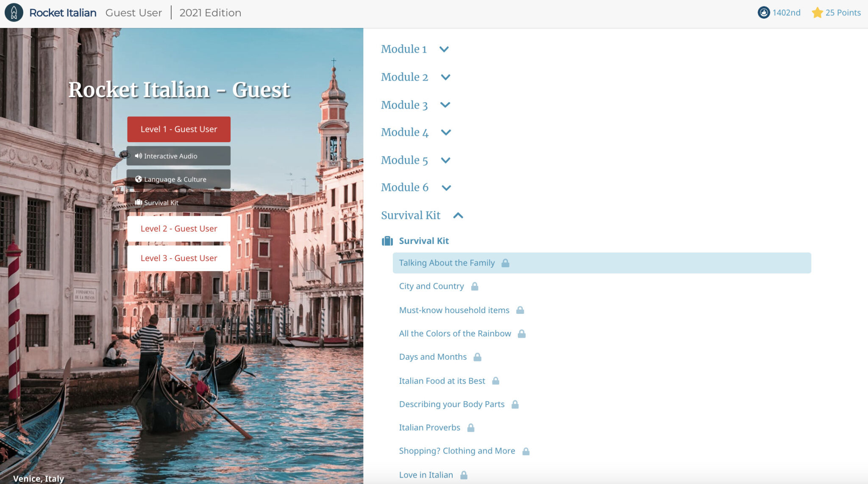Open Shopping? Clothing and More lesson

(457, 451)
